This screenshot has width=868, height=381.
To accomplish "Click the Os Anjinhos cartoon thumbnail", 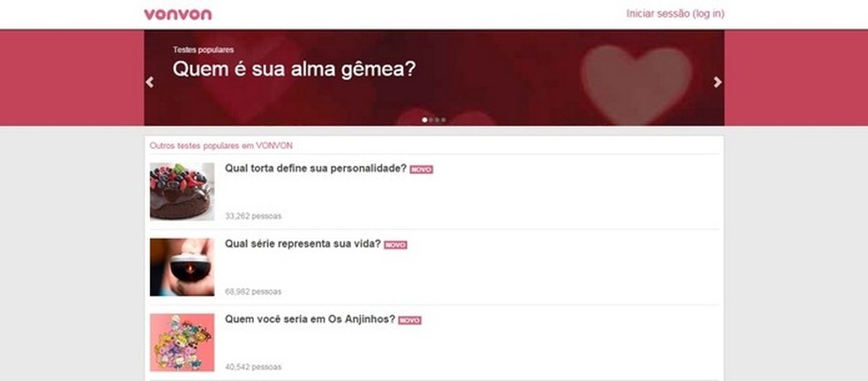I will tap(182, 342).
